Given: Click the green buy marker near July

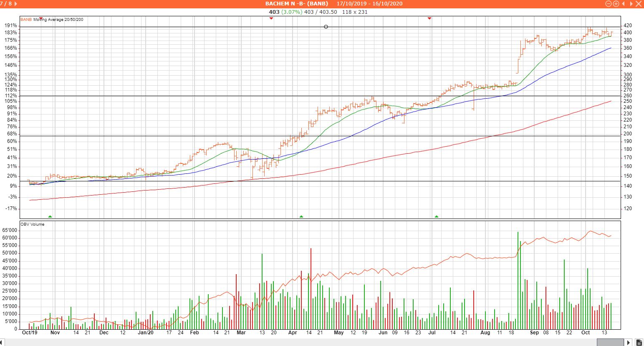Looking at the screenshot, I should click(x=437, y=216).
